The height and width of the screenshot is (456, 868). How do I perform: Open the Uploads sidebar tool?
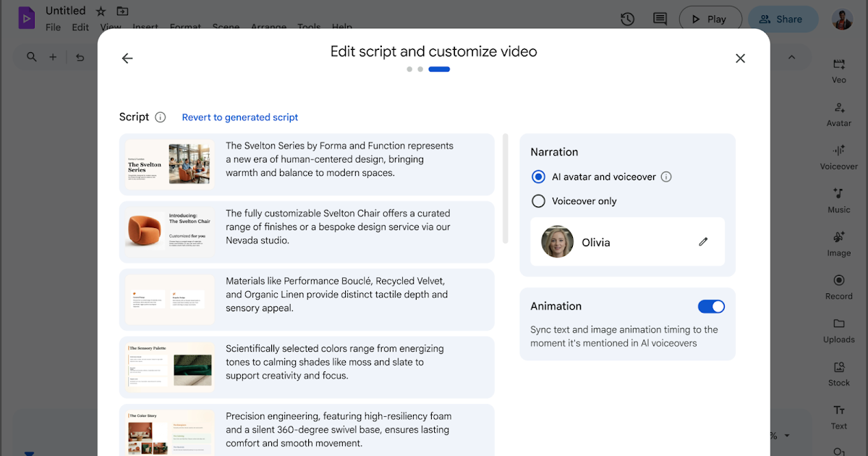click(839, 331)
